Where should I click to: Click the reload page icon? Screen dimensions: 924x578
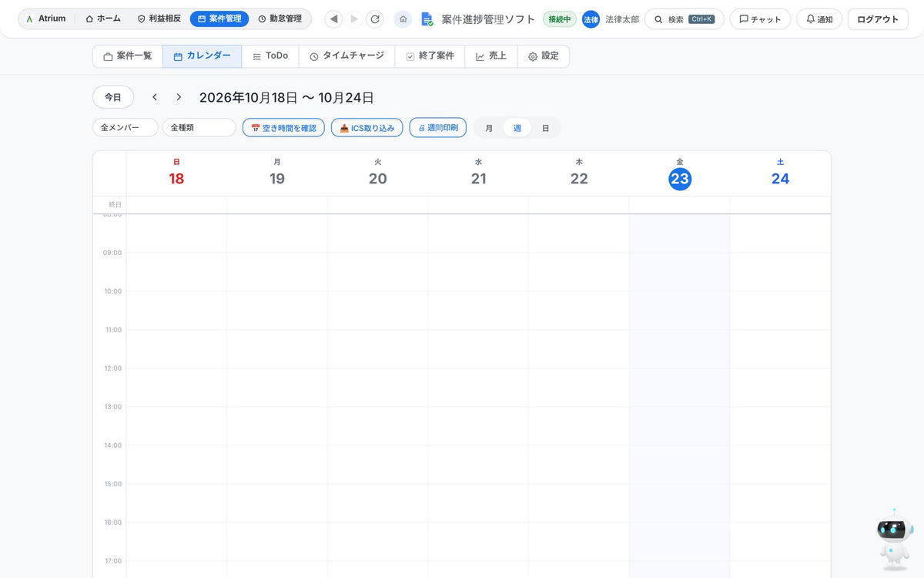tap(375, 19)
